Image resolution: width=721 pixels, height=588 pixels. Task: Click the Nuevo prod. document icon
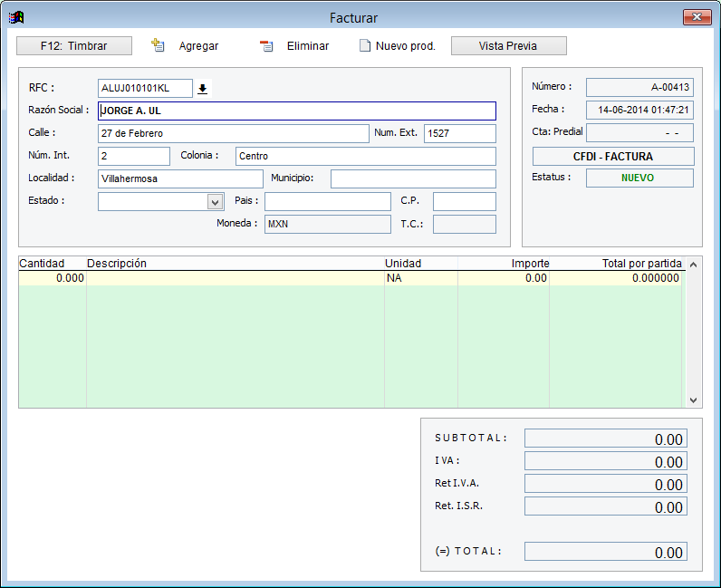click(364, 46)
